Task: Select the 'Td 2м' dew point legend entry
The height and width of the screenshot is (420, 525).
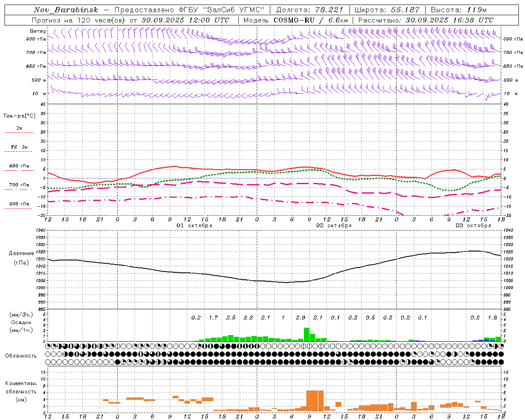Action: point(19,147)
